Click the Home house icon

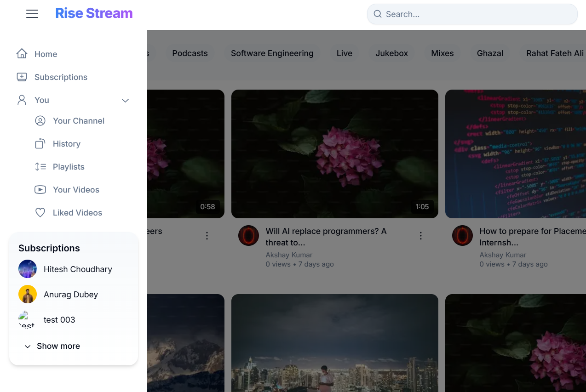point(22,54)
